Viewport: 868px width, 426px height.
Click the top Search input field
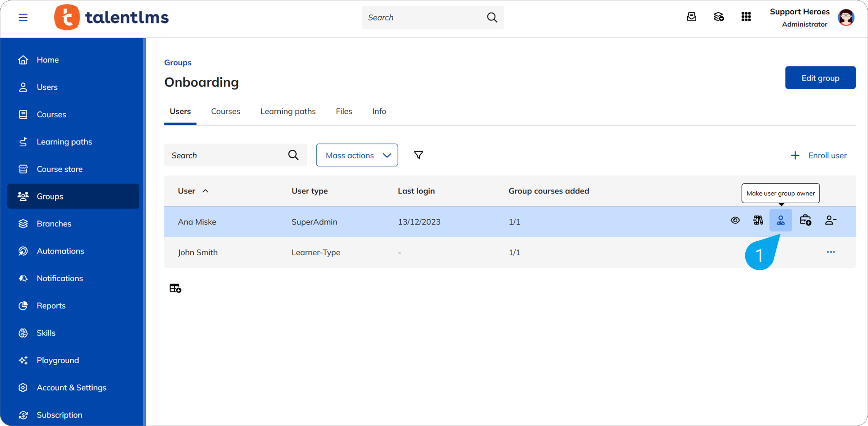[433, 17]
